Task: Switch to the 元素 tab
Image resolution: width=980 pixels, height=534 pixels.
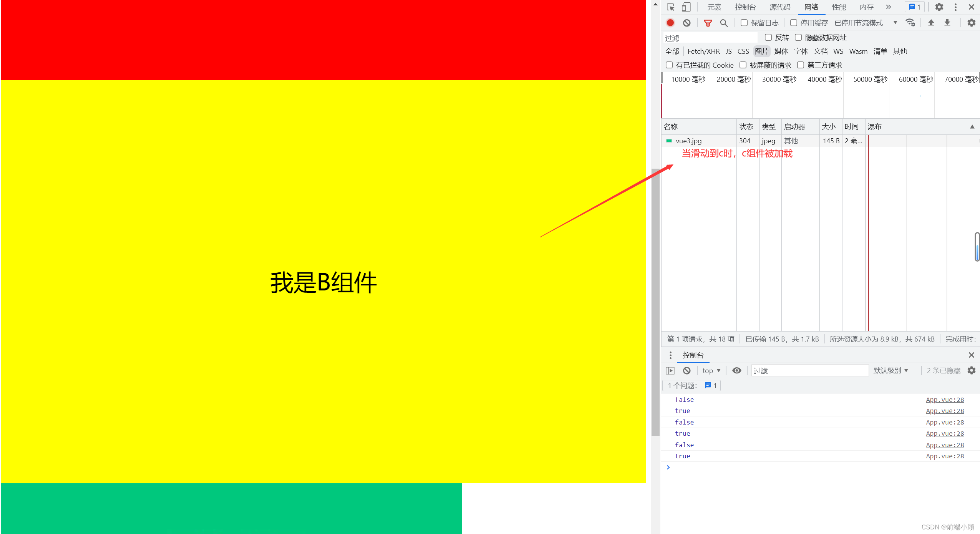Action: coord(714,7)
